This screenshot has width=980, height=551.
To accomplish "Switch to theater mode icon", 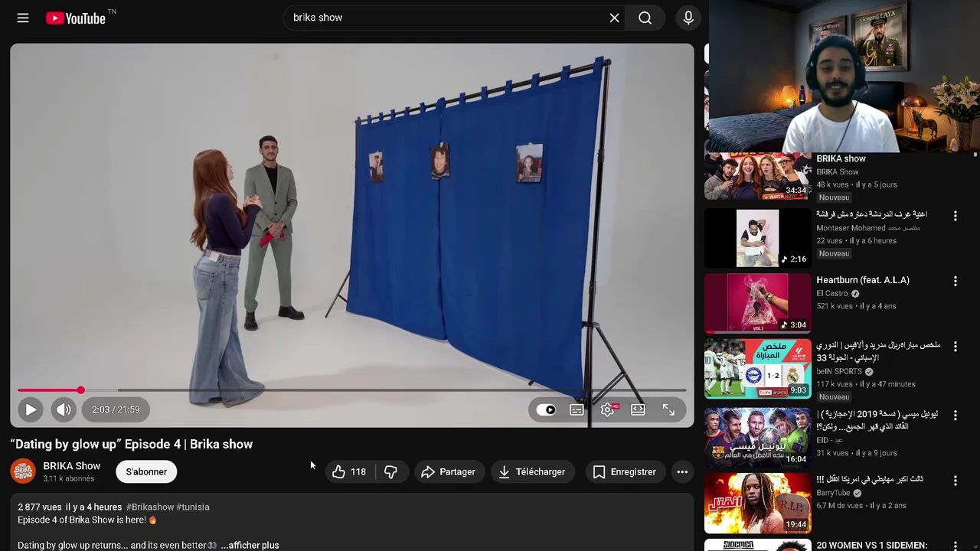I will [638, 409].
